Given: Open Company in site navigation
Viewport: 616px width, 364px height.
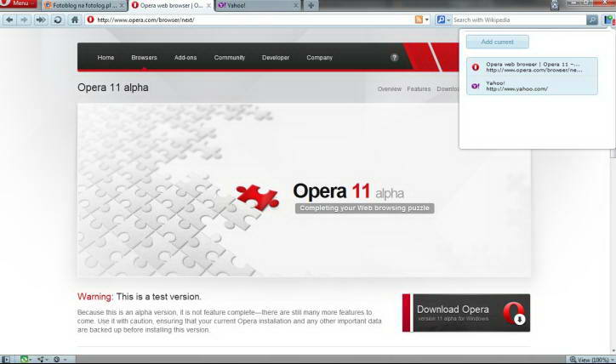Looking at the screenshot, I should [319, 57].
